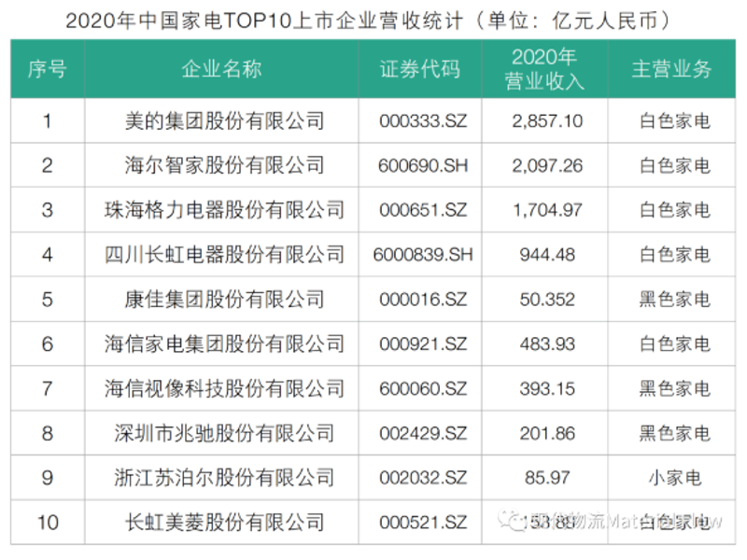This screenshot has width=747, height=560.
Task: Click the cell 深圳市兆驰股份有限公司
Action: pos(224,433)
